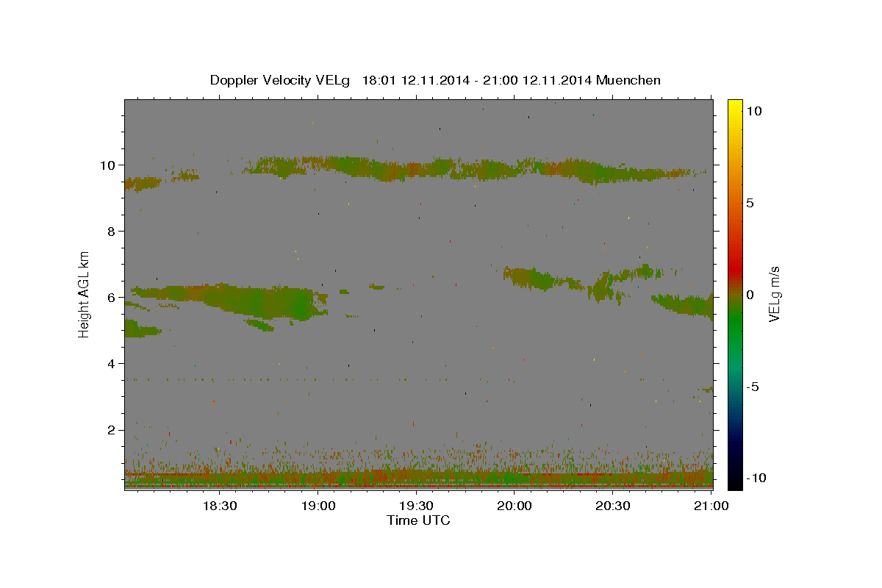Click the colorbar value -10 label
The width and height of the screenshot is (882, 588).
[x=755, y=478]
